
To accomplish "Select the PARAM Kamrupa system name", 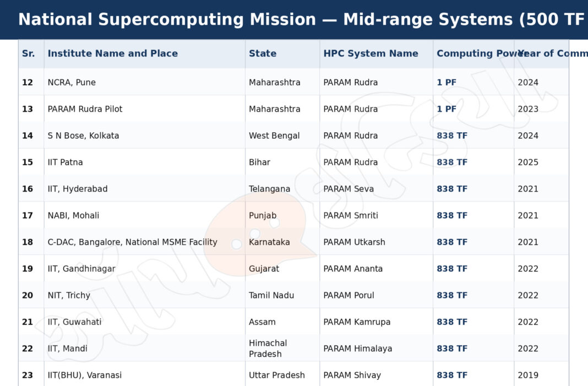I will tap(357, 322).
